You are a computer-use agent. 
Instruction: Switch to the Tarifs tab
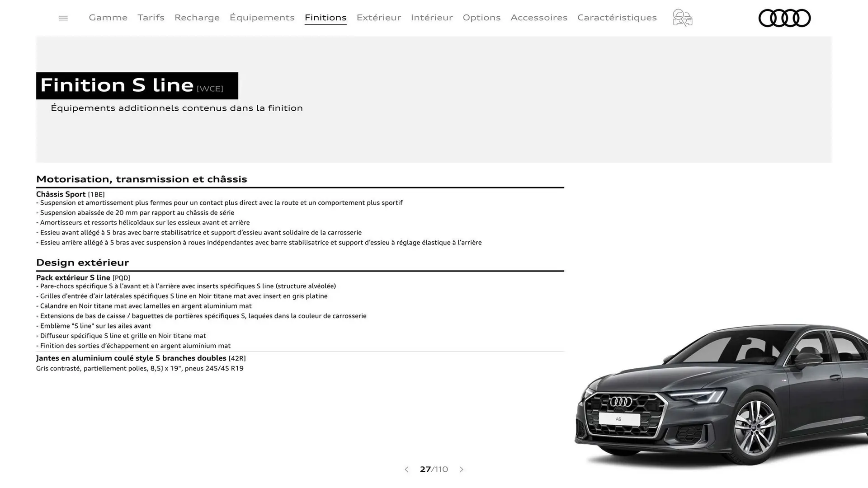pyautogui.click(x=151, y=18)
